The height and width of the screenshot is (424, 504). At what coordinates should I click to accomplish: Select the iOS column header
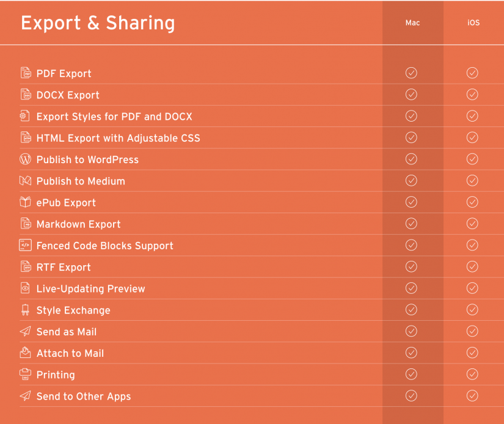pos(473,23)
